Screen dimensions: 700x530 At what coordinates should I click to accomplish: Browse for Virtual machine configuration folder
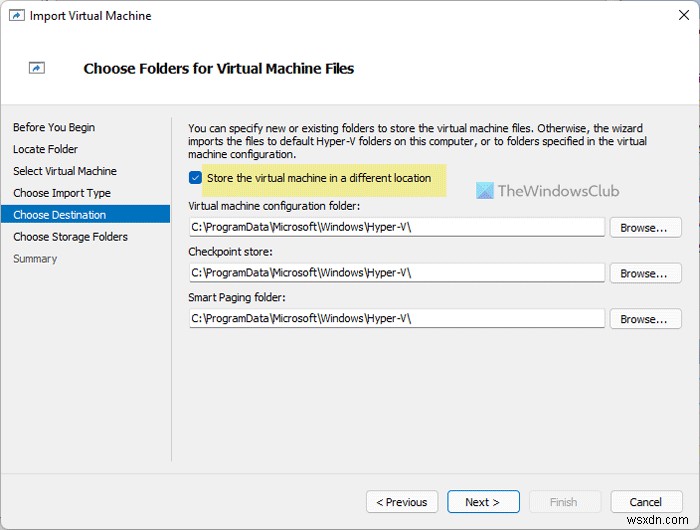coord(646,228)
